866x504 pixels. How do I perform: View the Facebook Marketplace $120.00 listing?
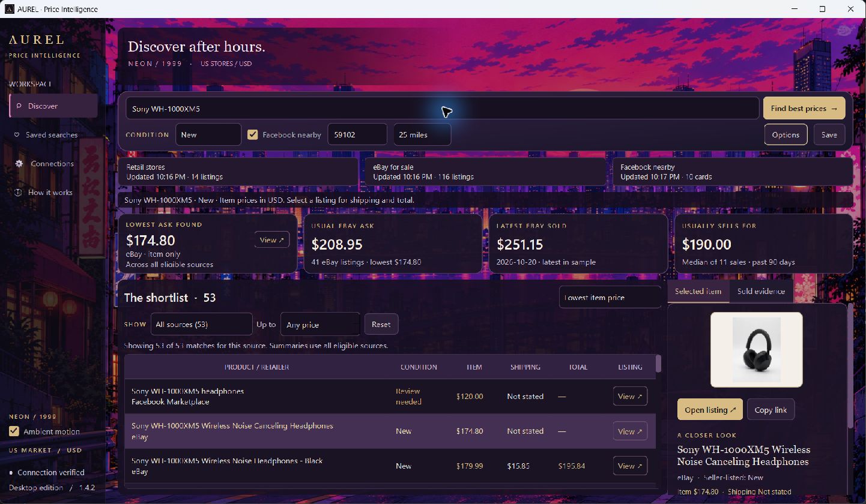click(630, 396)
